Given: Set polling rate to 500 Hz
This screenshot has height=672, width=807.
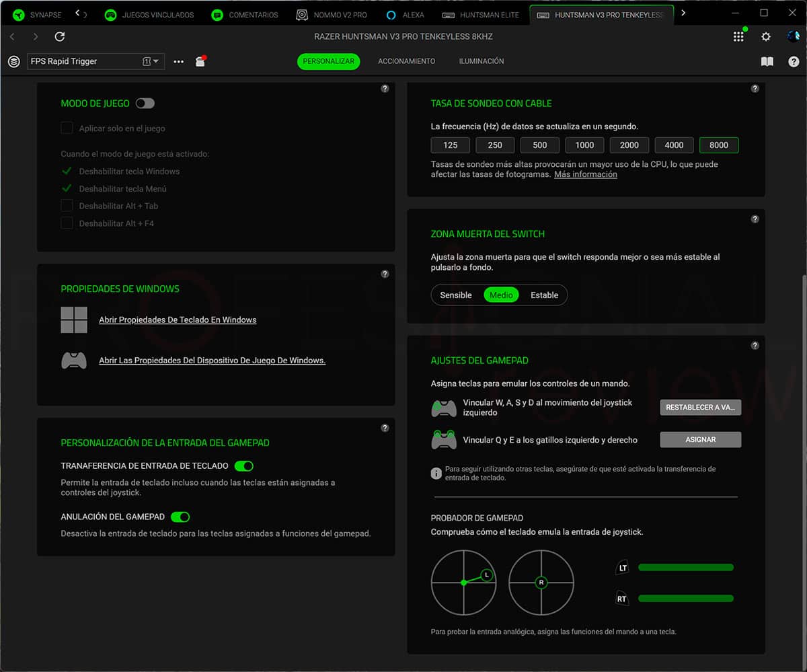Looking at the screenshot, I should click(540, 145).
